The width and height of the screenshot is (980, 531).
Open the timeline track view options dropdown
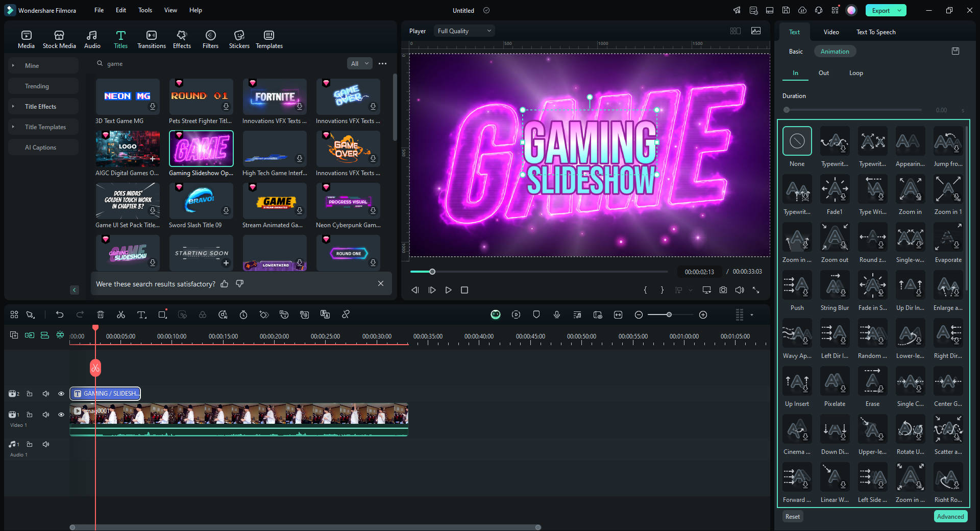[x=752, y=315]
